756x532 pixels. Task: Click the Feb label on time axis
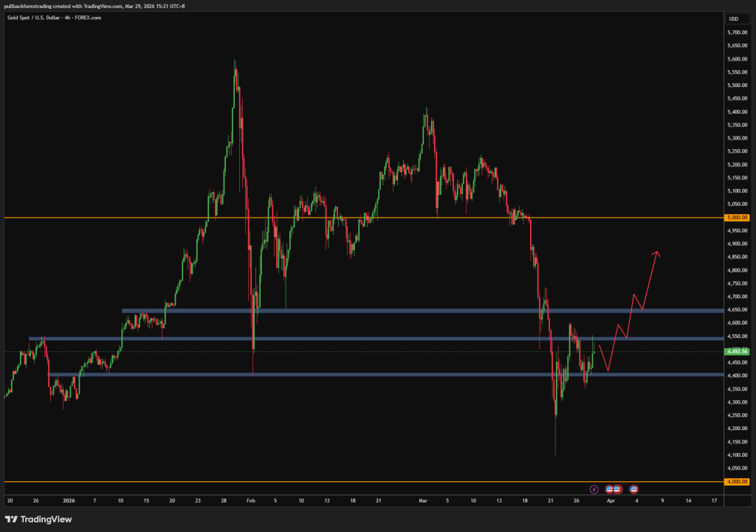tap(249, 500)
